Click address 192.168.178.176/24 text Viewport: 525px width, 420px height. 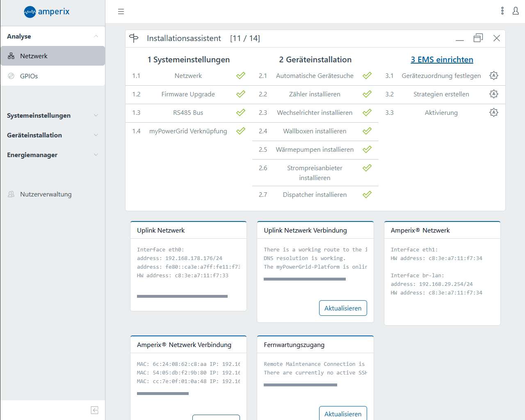click(180, 258)
